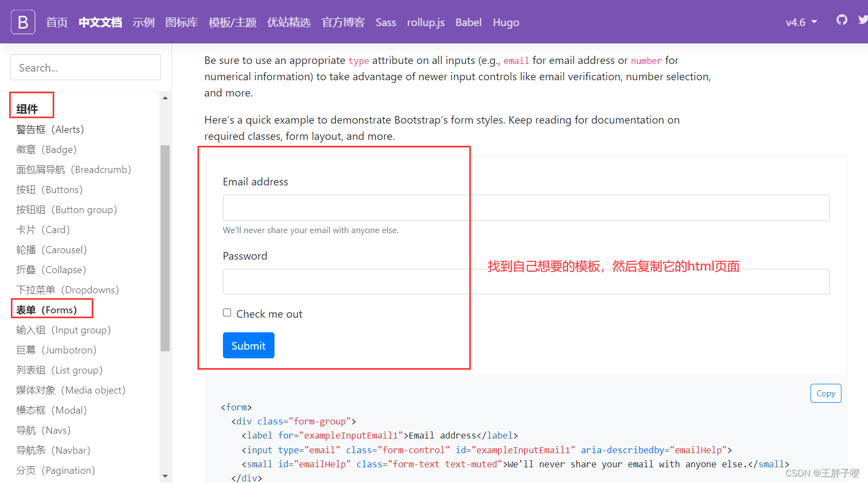
Task: Click sidebar scrollbar down arrow
Action: coord(165,476)
